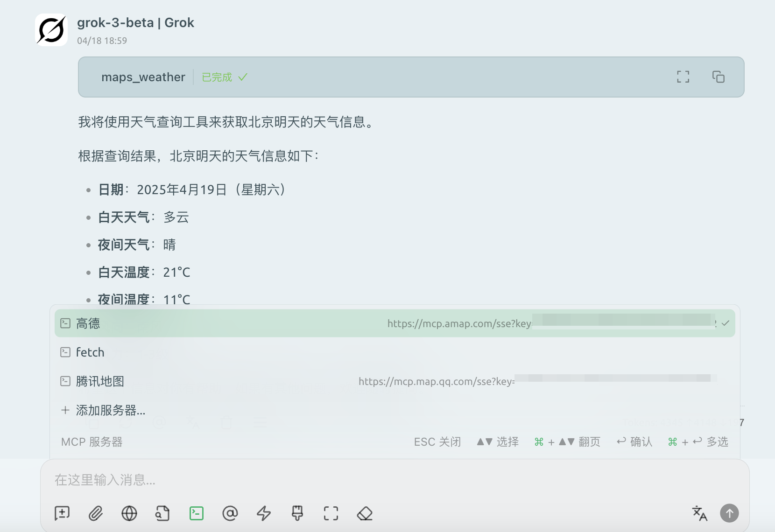Click the 已完成 status label
775x532 pixels.
pos(217,77)
